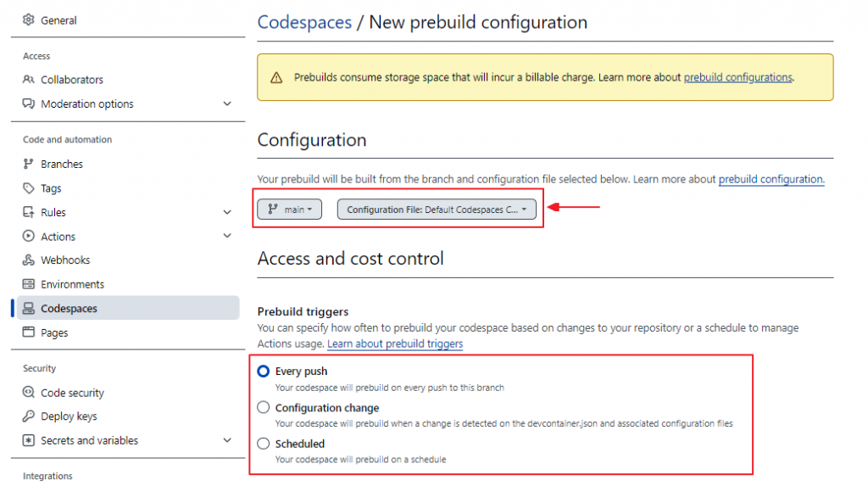Open the Codespaces settings menu item
Image resolution: width=868 pixels, height=486 pixels.
pos(69,309)
